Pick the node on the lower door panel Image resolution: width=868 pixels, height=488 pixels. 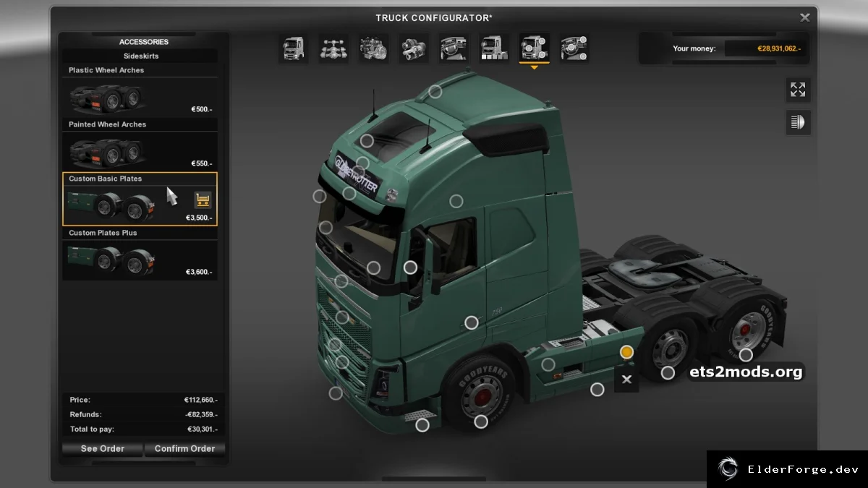471,322
